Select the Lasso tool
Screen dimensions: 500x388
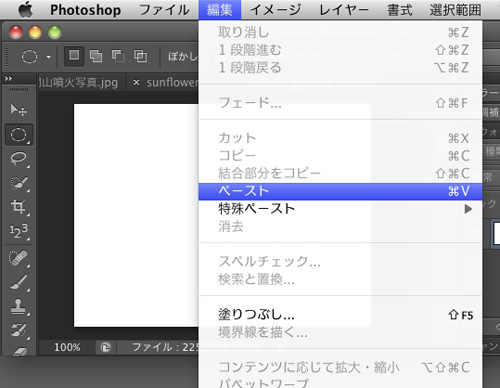[19, 159]
